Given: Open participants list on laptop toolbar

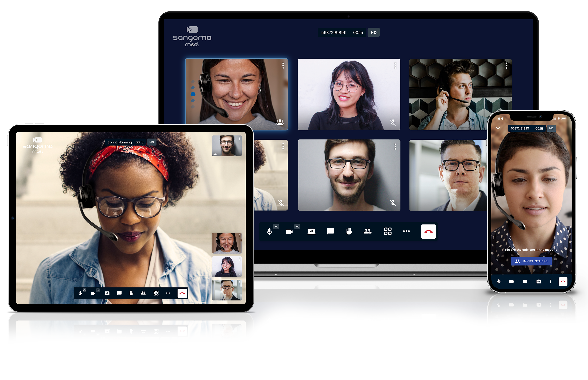Looking at the screenshot, I should coord(367,231).
